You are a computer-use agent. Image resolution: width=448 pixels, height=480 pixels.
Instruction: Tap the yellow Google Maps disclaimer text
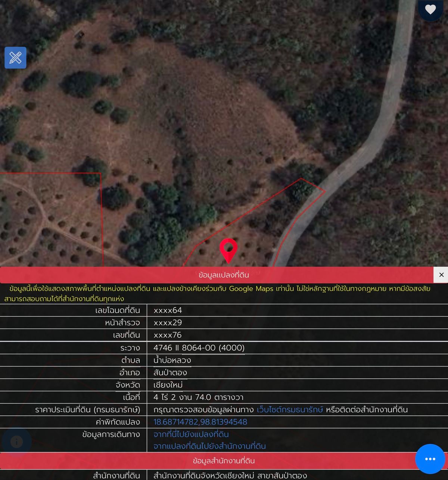(x=217, y=294)
